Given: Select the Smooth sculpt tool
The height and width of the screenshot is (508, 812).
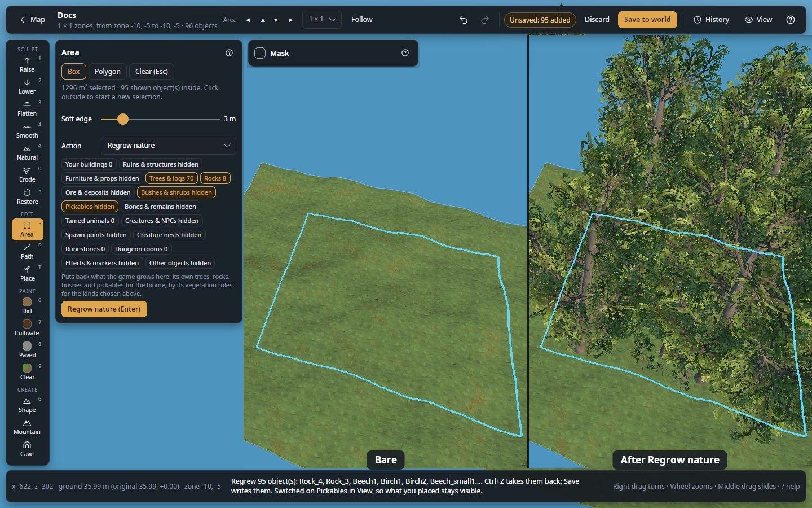Looking at the screenshot, I should (x=27, y=130).
